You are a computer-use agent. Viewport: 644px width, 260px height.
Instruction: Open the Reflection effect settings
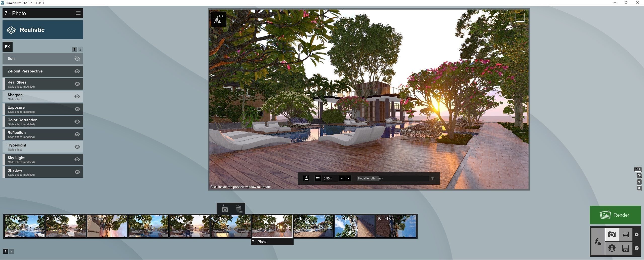point(43,134)
